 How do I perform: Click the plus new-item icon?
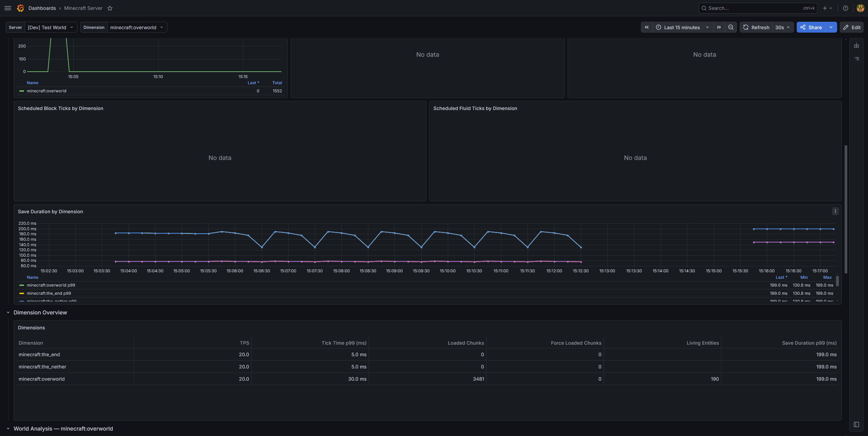pyautogui.click(x=825, y=8)
